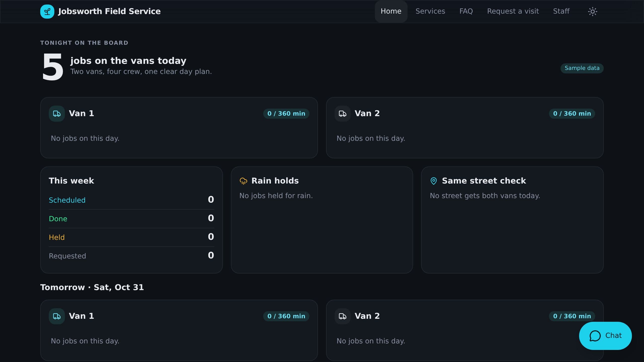Click 'TONIGHT ON THE BOARD' label
This screenshot has height=362, width=644.
tap(84, 43)
